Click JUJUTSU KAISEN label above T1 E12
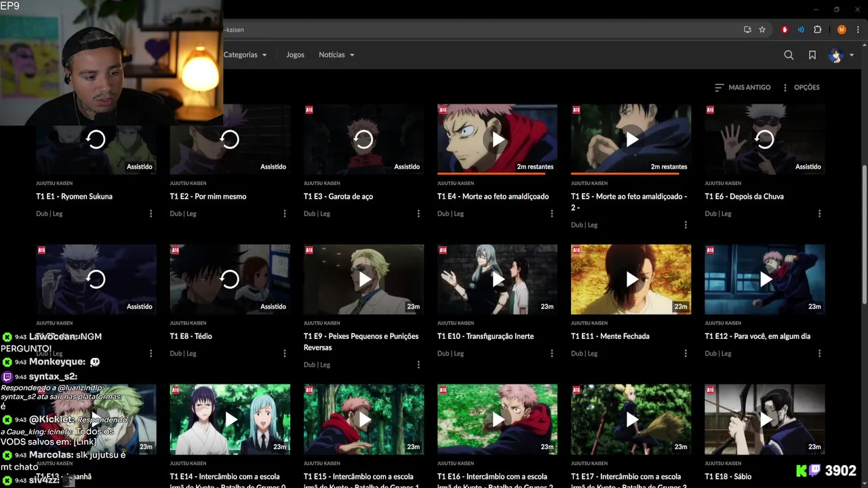The width and height of the screenshot is (868, 488). [x=723, y=323]
